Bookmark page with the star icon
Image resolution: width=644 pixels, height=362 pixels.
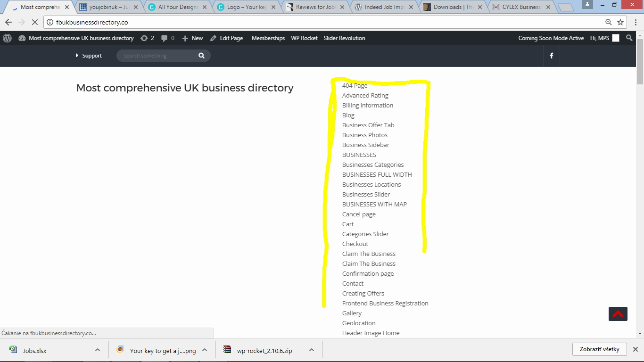click(620, 22)
